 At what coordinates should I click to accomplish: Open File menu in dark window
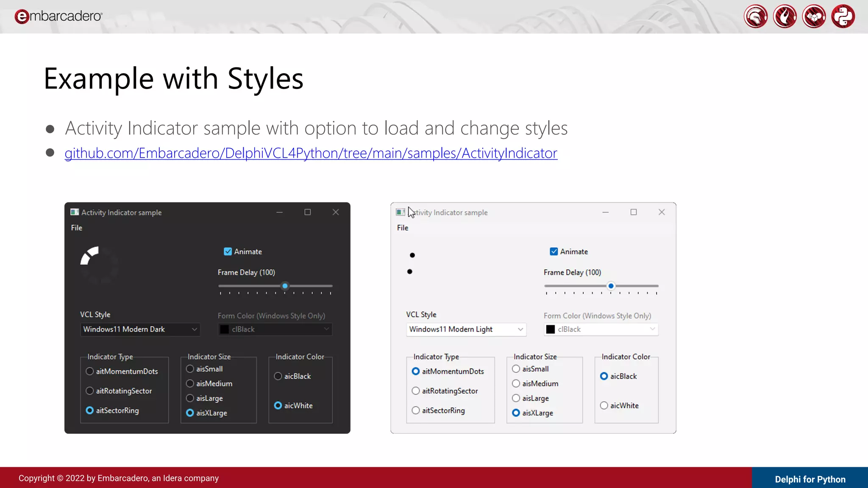click(x=77, y=228)
